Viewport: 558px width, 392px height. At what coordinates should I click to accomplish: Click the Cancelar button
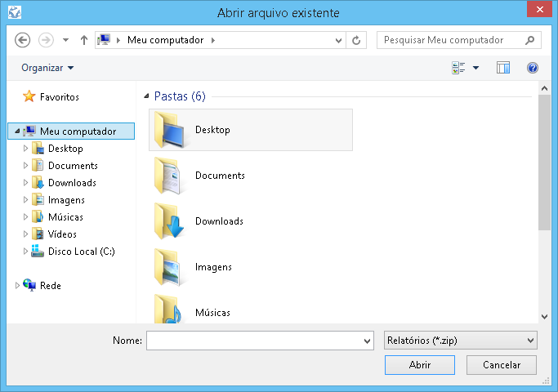click(x=502, y=365)
